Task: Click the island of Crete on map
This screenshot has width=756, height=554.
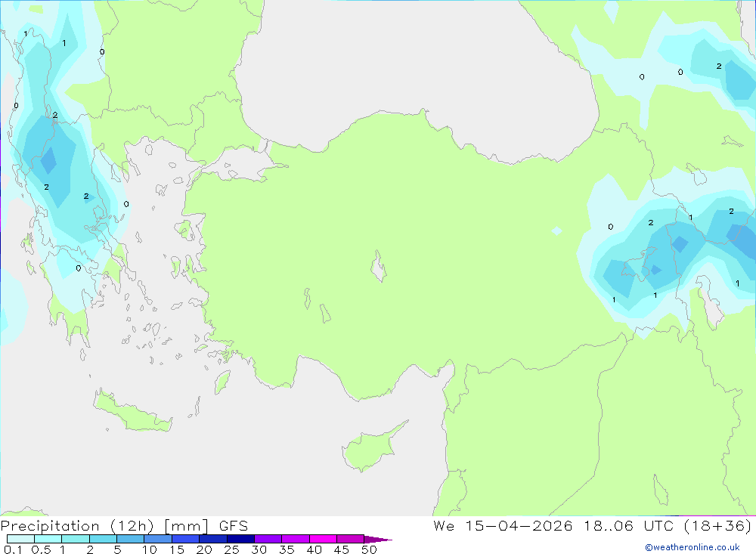Action: (x=132, y=412)
